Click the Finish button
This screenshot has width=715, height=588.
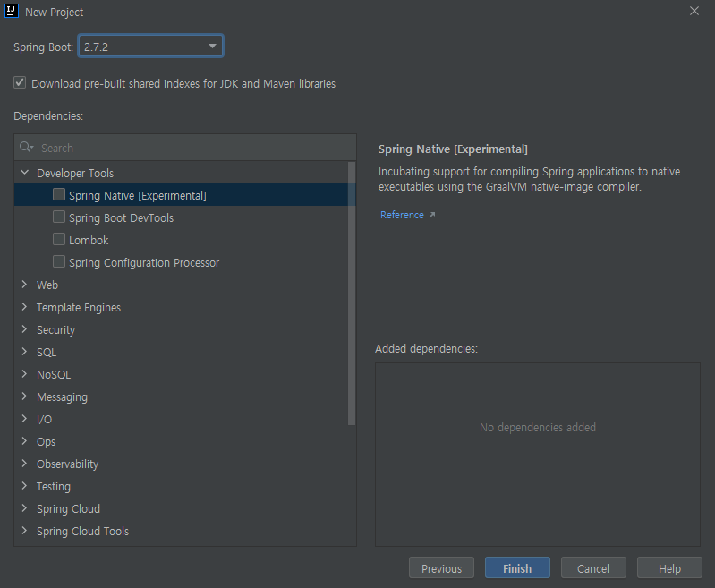[517, 568]
